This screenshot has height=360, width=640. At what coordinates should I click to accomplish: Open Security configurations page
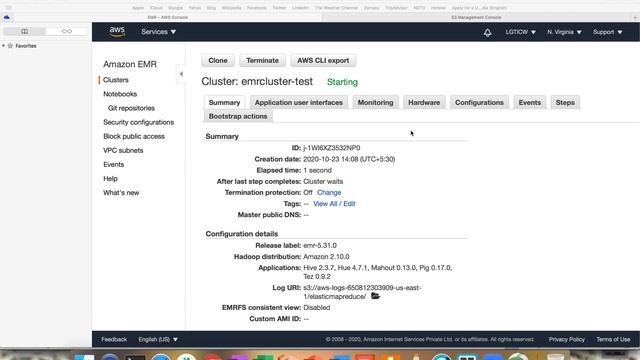click(138, 122)
